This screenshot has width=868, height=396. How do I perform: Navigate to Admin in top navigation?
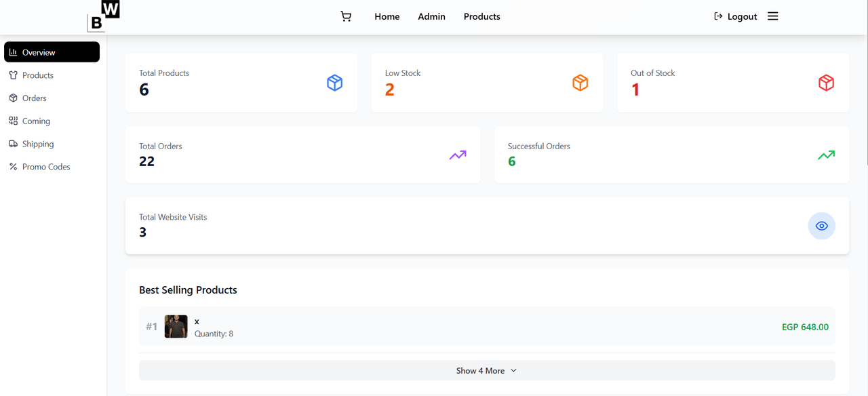point(431,16)
